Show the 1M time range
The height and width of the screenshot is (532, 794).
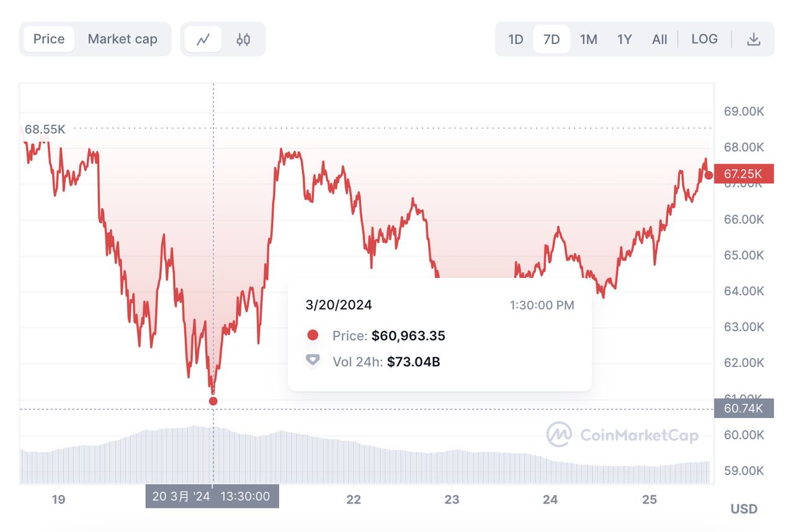click(588, 40)
